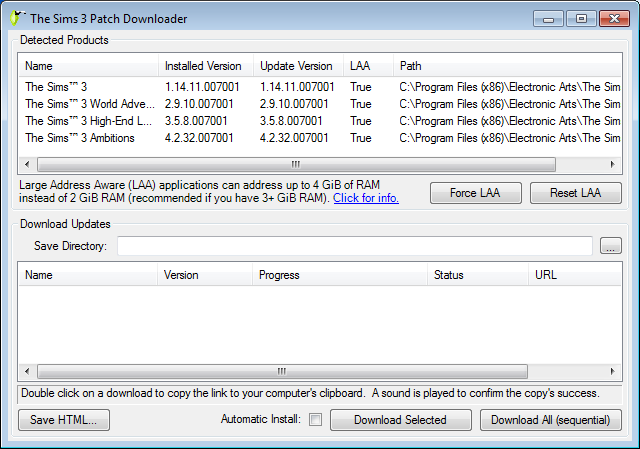Close the Patch Downloader window

(x=614, y=19)
